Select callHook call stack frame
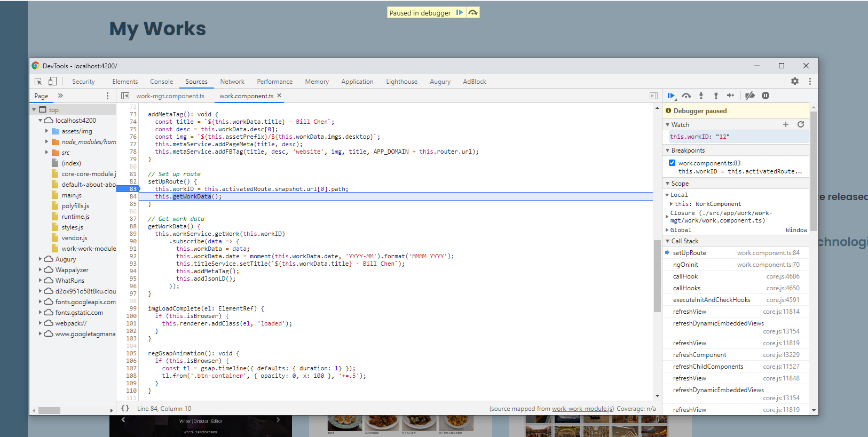Image resolution: width=868 pixels, height=437 pixels. coord(736,276)
